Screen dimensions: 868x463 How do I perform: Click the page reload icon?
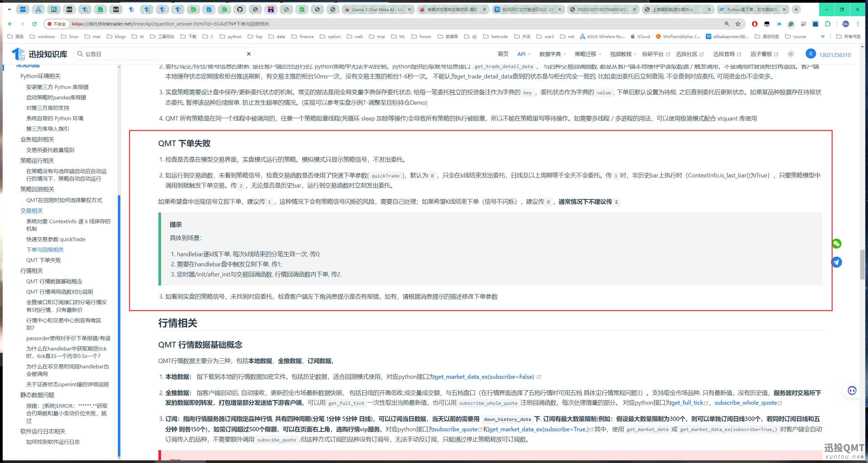click(34, 24)
